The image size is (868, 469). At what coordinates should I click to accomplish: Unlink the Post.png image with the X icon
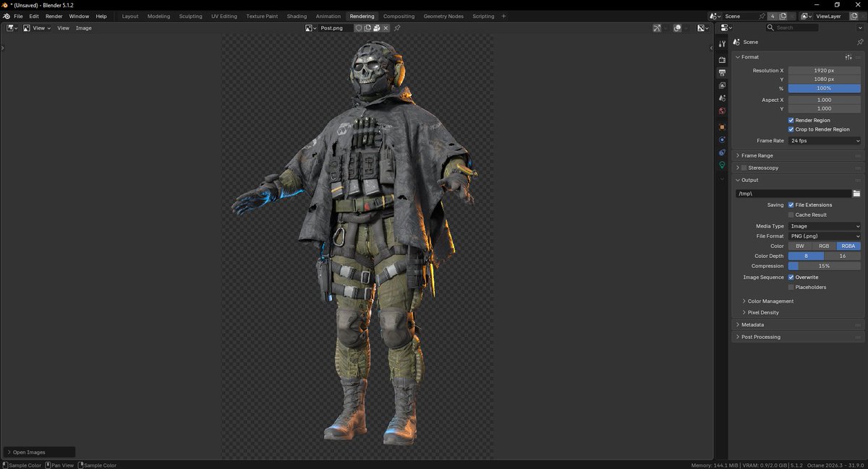coord(386,27)
